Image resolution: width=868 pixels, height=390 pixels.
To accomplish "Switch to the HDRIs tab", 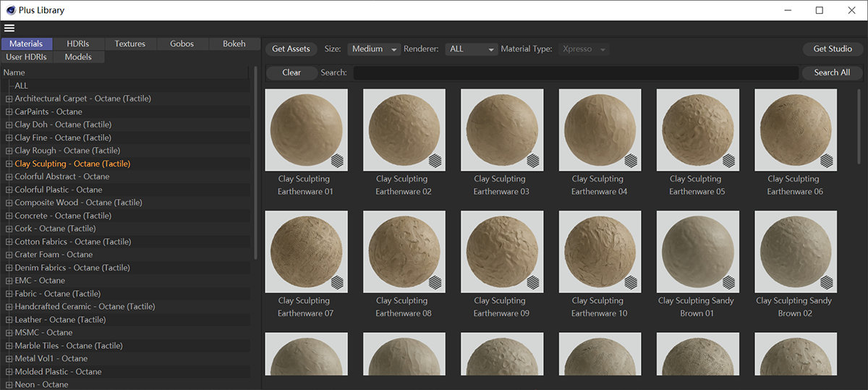I will click(79, 44).
